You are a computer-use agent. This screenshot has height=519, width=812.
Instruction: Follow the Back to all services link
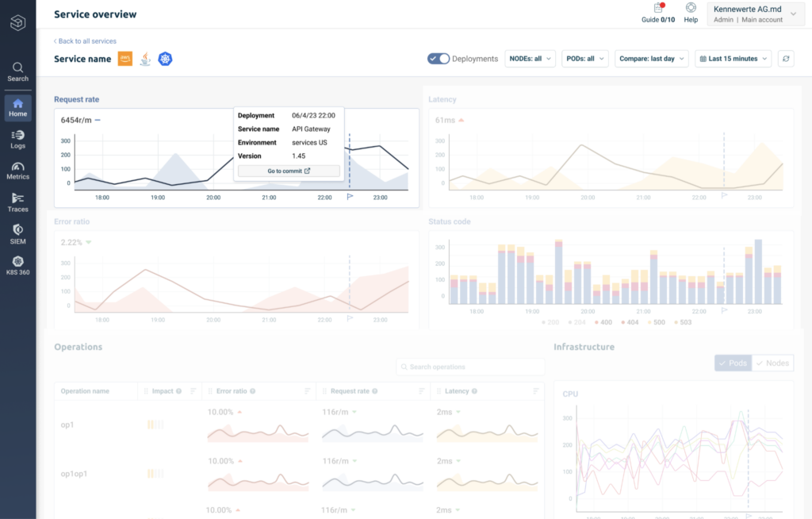[86, 41]
